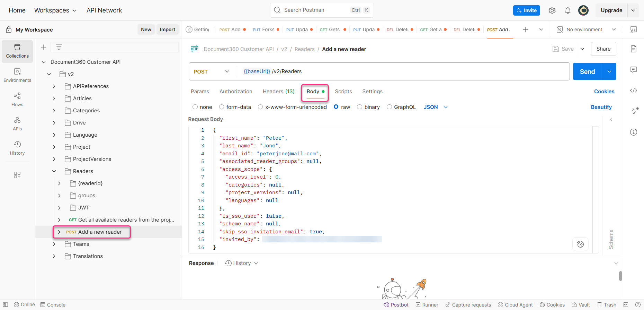Open the related requests icon

tap(634, 111)
